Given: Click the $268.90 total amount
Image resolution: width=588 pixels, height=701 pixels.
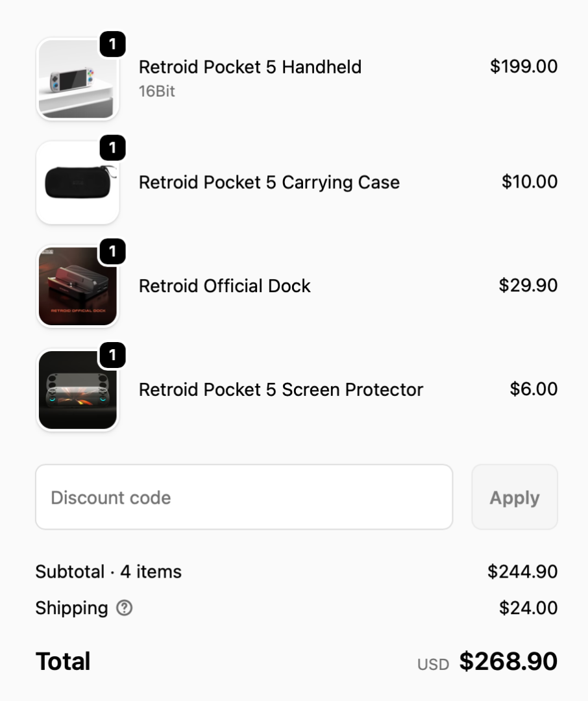Looking at the screenshot, I should point(508,661).
